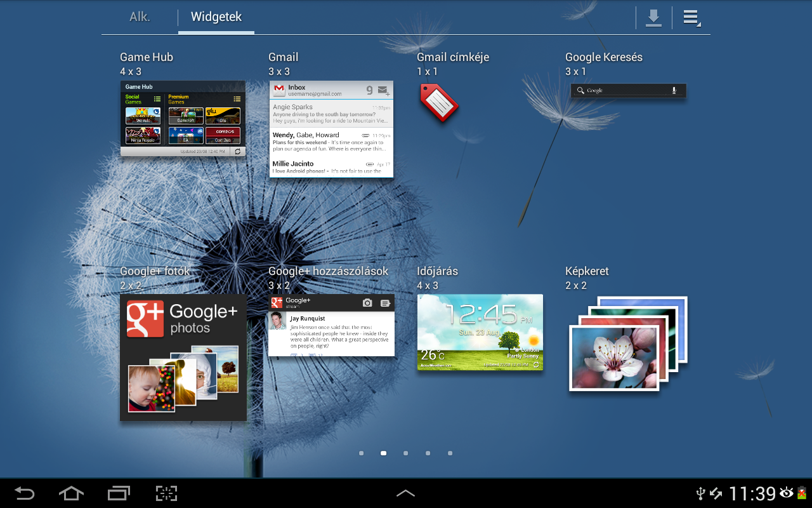
Task: Click Jay Runquist post in Google+ widget
Action: (331, 334)
